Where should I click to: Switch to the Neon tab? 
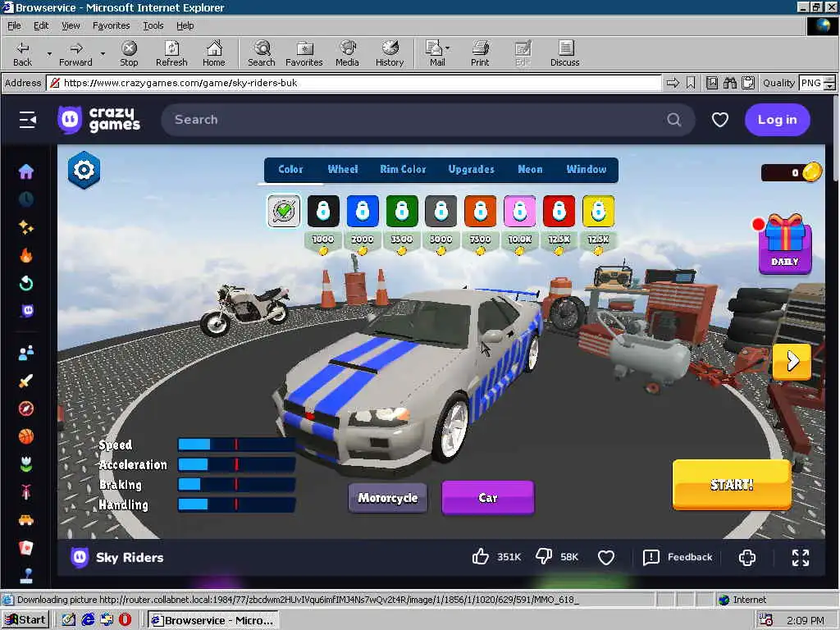[x=530, y=169]
